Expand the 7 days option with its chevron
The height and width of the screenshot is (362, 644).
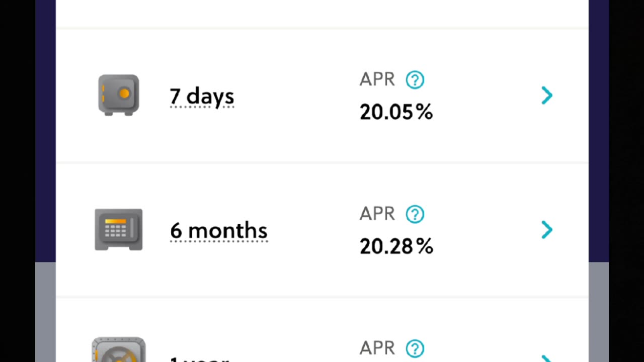[x=547, y=96]
